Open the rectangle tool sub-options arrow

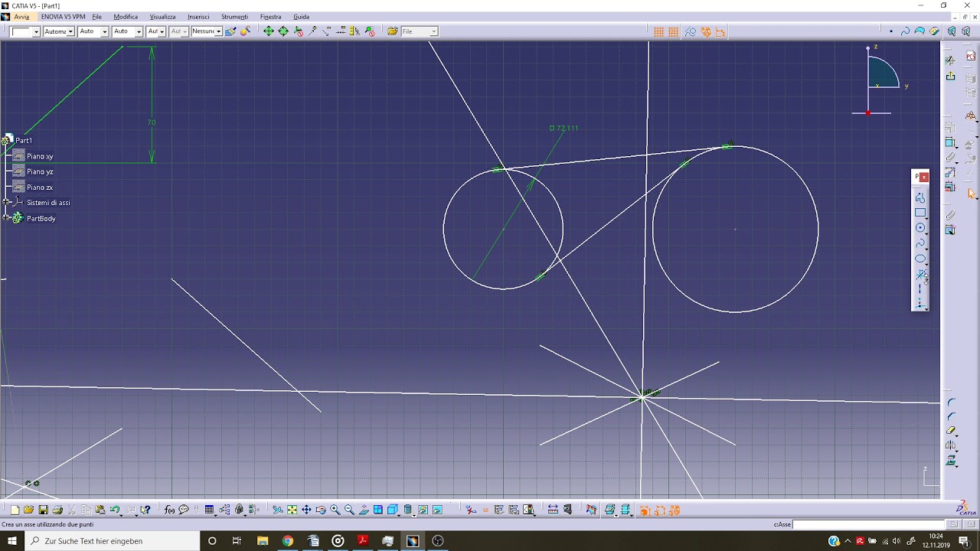(926, 218)
